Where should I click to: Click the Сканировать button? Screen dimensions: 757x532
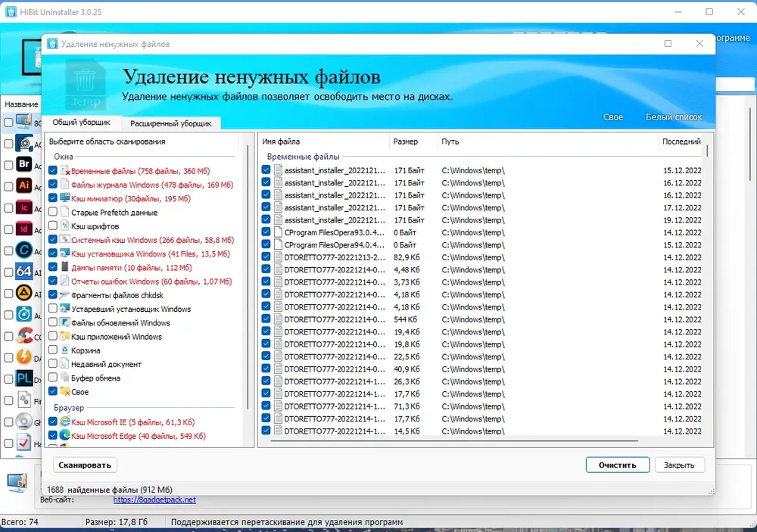point(85,465)
